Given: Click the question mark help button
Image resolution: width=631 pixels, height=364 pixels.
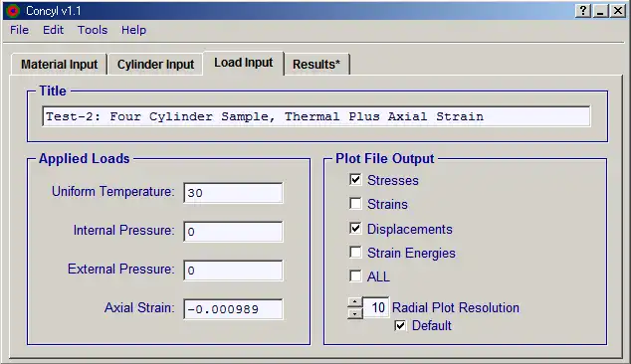Looking at the screenshot, I should click(583, 11).
